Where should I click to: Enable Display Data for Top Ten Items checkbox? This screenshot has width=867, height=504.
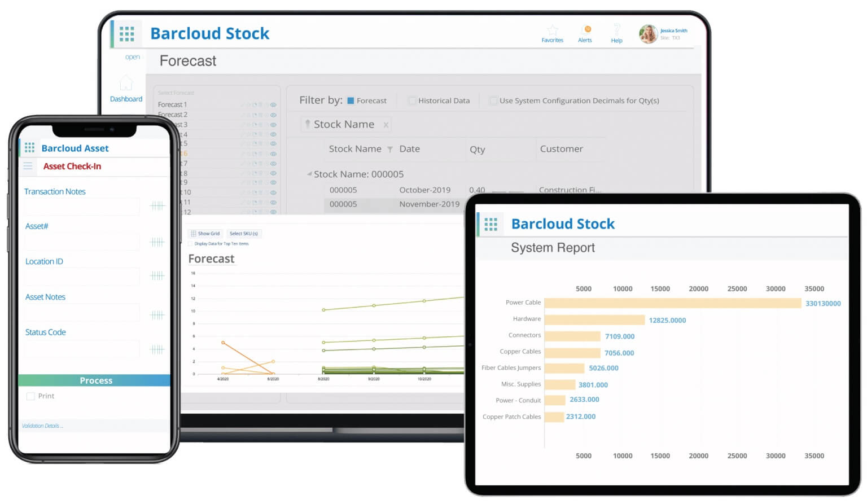190,244
